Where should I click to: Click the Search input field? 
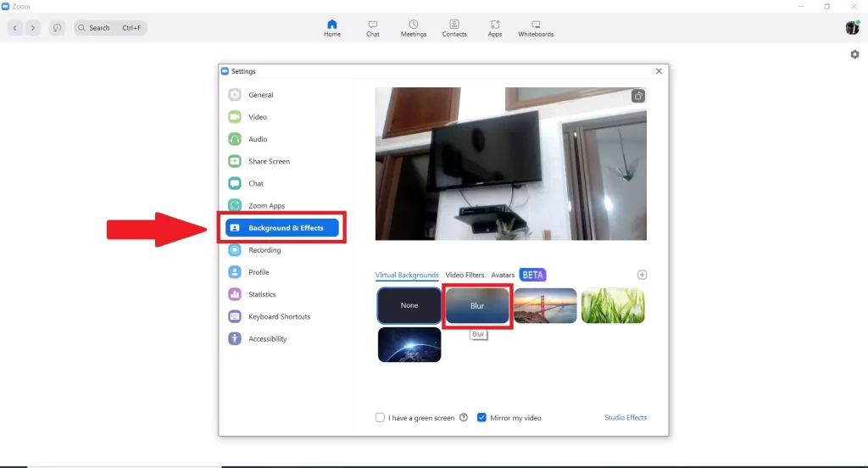point(111,28)
